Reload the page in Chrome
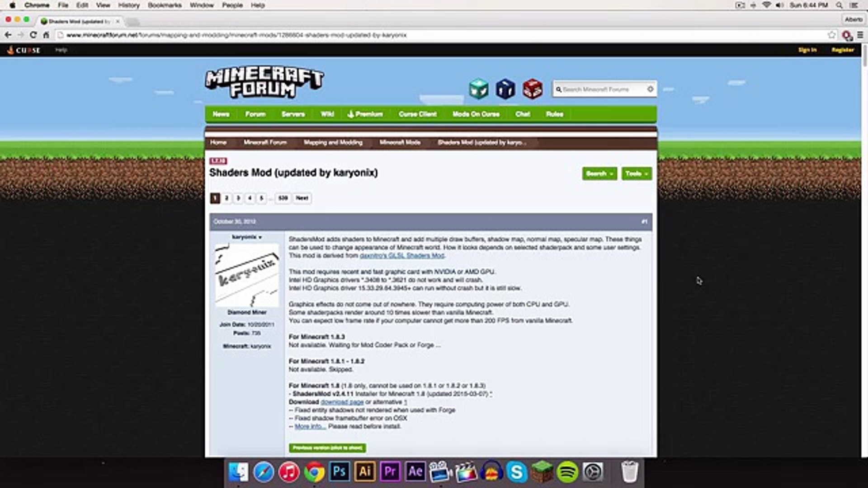 coord(33,35)
